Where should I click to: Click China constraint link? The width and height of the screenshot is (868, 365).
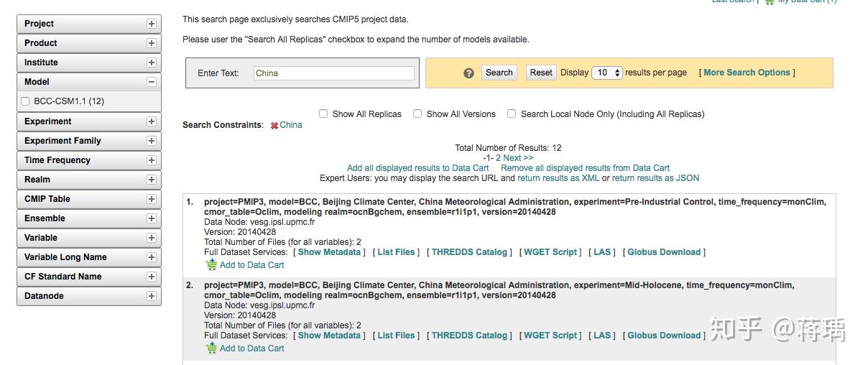coord(291,125)
